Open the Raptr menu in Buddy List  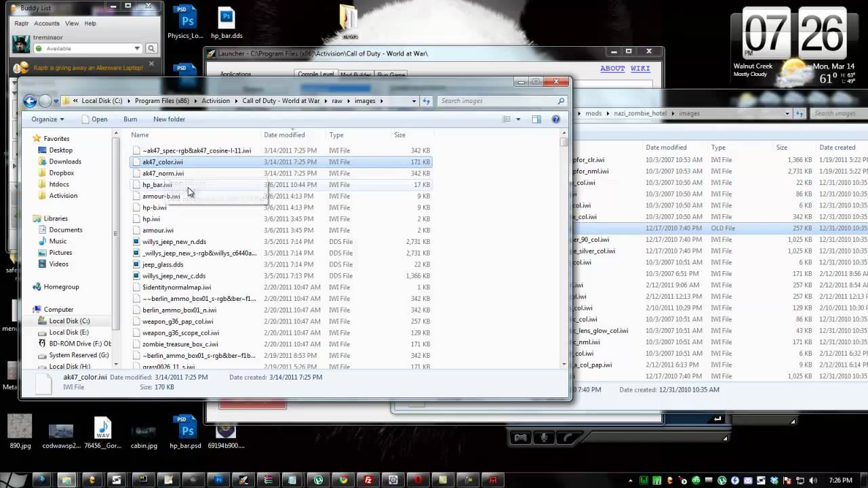point(21,23)
